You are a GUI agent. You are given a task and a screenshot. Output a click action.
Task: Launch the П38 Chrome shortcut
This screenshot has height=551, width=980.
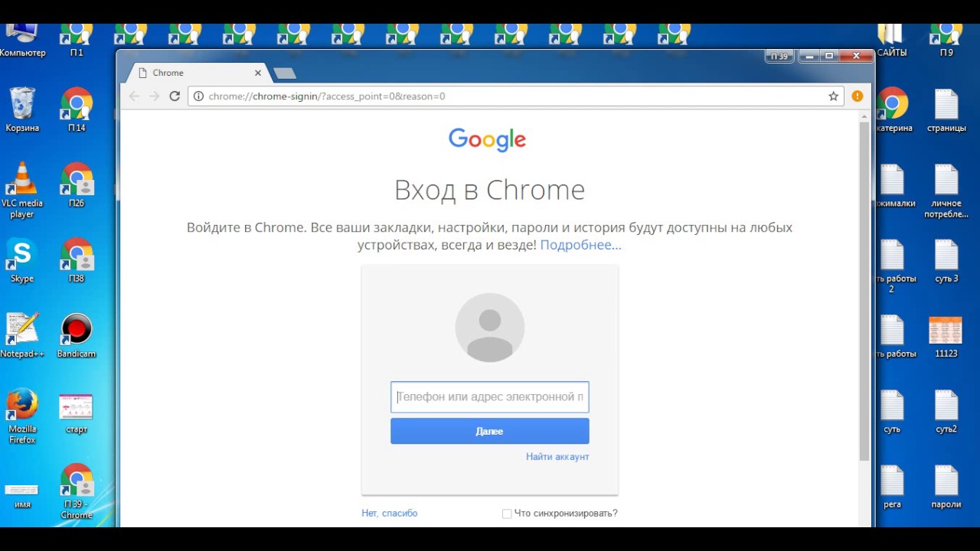(x=77, y=260)
